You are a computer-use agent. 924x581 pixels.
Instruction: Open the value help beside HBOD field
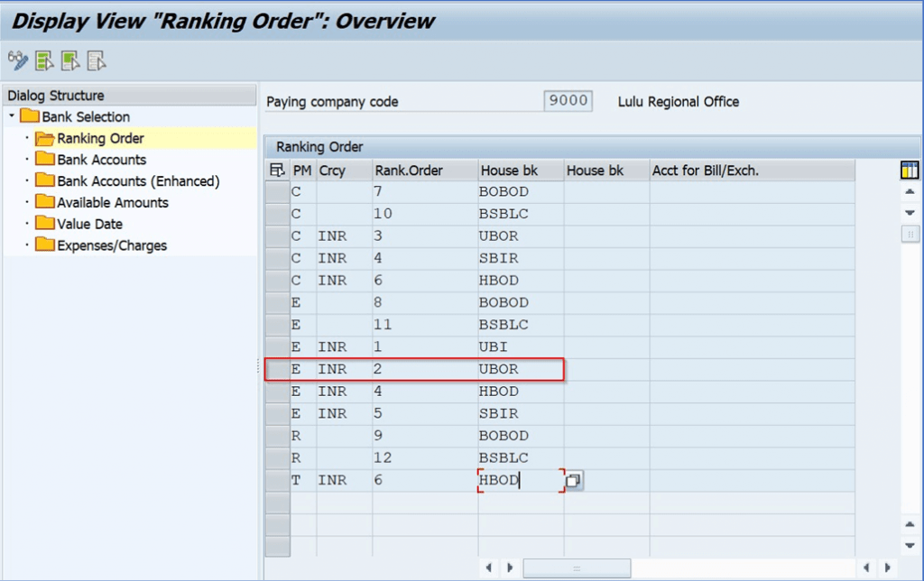(573, 481)
